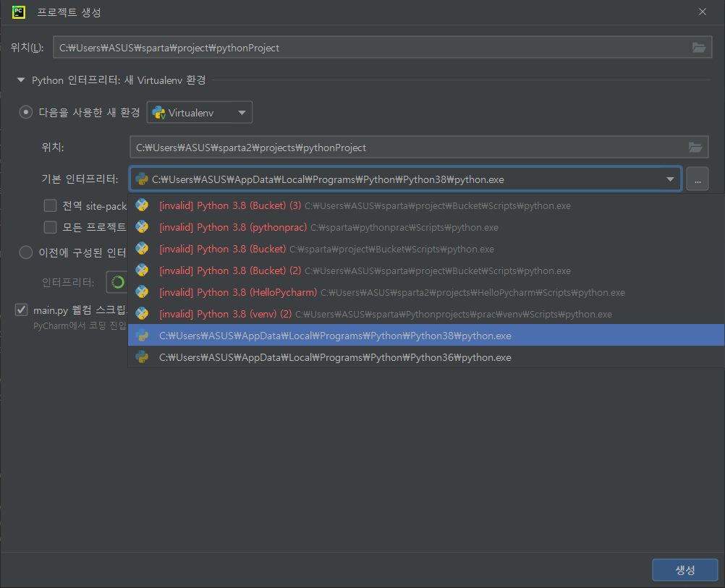This screenshot has height=588, width=725.
Task: Select the Python38 python.exe path option
Action: [426, 336]
